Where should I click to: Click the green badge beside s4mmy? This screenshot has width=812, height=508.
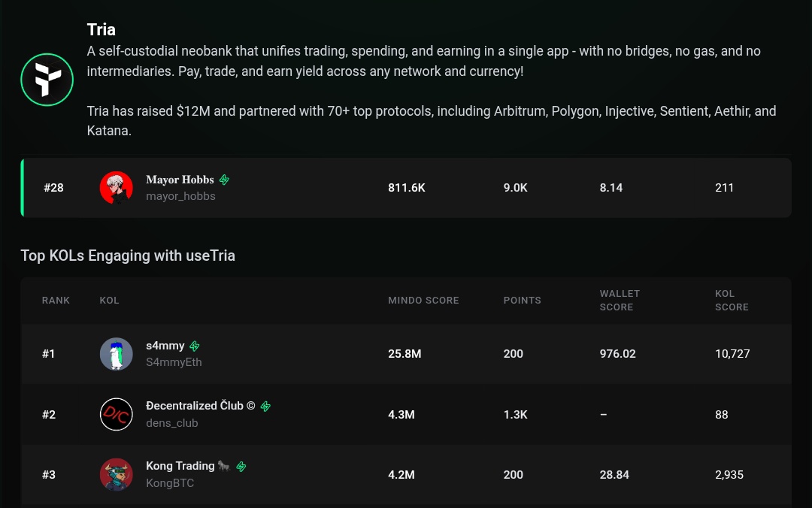point(195,346)
